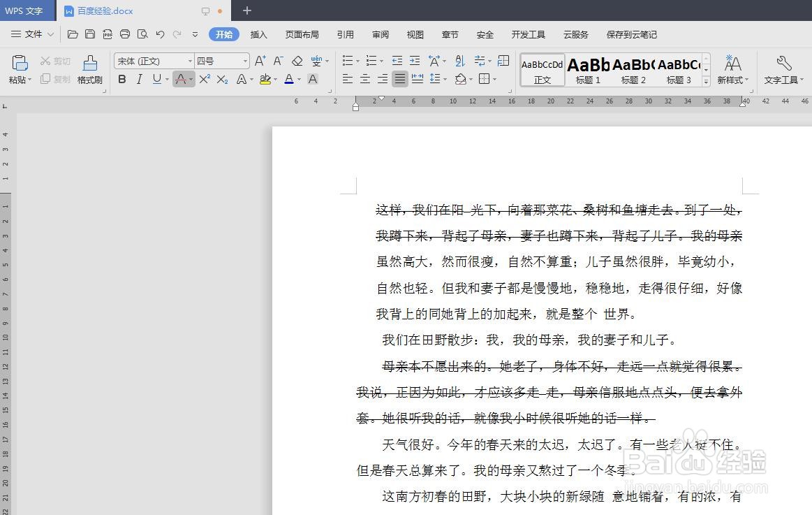Toggle underline formatting
This screenshot has height=515, width=812.
155,79
